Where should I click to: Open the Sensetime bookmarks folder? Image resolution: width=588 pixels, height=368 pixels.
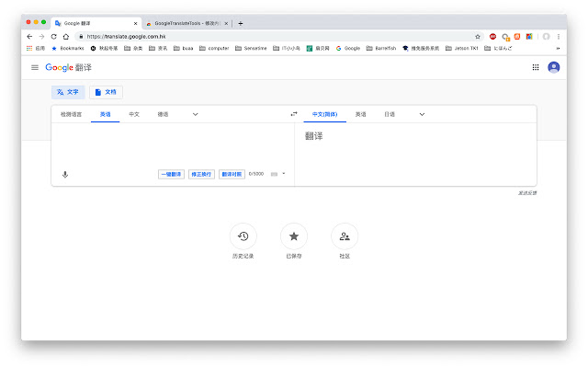pos(251,48)
